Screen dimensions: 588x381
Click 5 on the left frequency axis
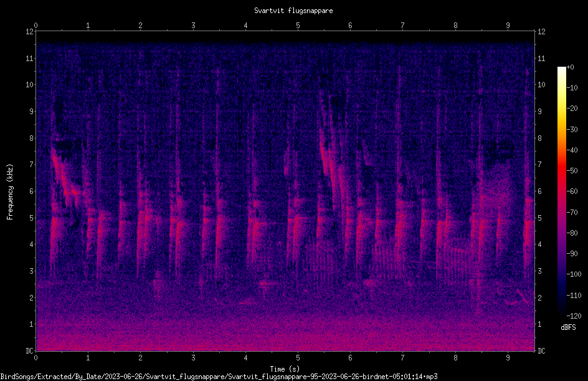pos(32,218)
